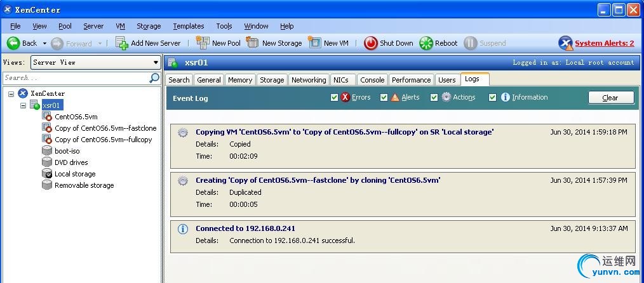Click the New Storage icon

(x=252, y=43)
